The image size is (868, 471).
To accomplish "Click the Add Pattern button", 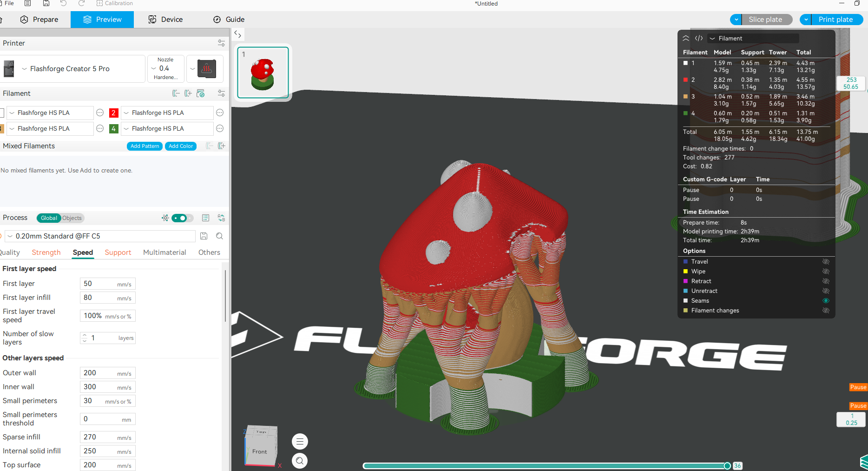I will pyautogui.click(x=145, y=146).
